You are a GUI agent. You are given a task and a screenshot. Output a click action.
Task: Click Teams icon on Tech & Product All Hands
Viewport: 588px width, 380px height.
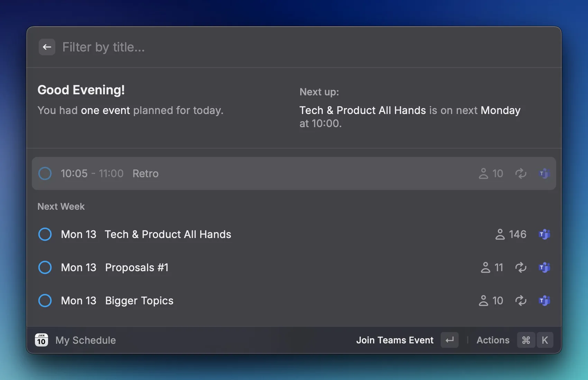pyautogui.click(x=544, y=234)
